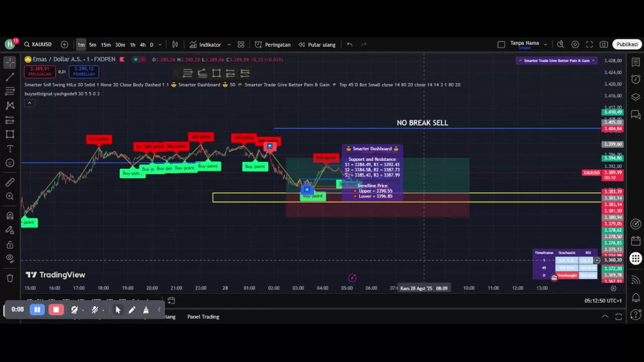Open the user profile avatar menu
Viewport: 644px width, 362px height.
point(10,44)
